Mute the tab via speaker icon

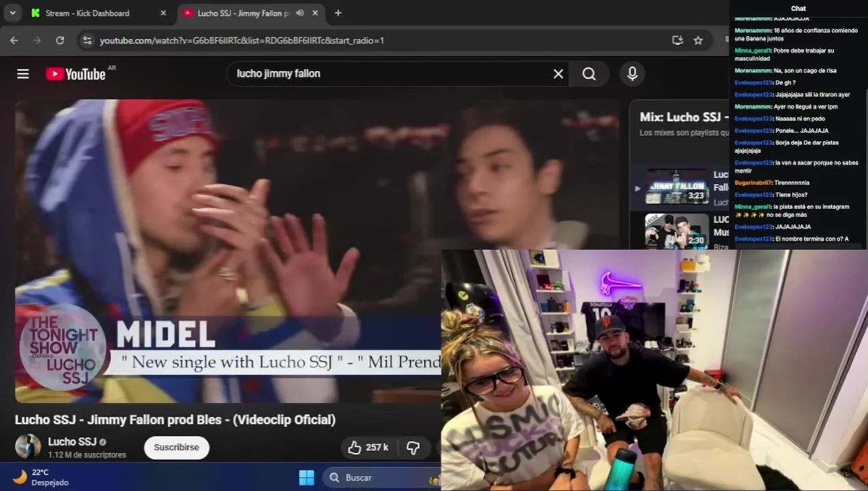tap(300, 13)
